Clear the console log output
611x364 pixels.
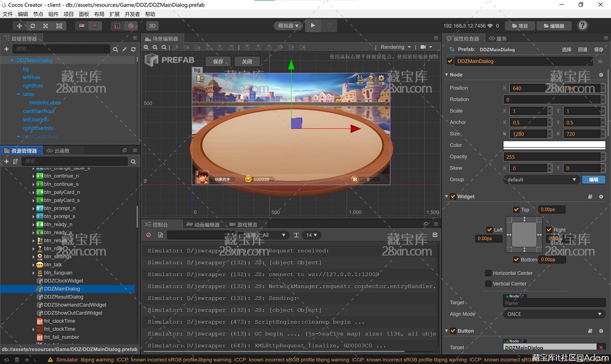pos(149,235)
